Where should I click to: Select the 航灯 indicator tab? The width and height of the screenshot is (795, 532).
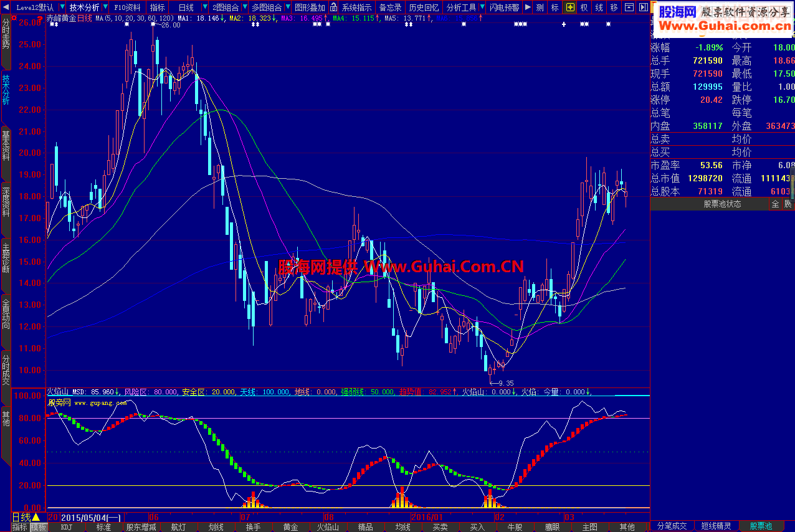(178, 527)
